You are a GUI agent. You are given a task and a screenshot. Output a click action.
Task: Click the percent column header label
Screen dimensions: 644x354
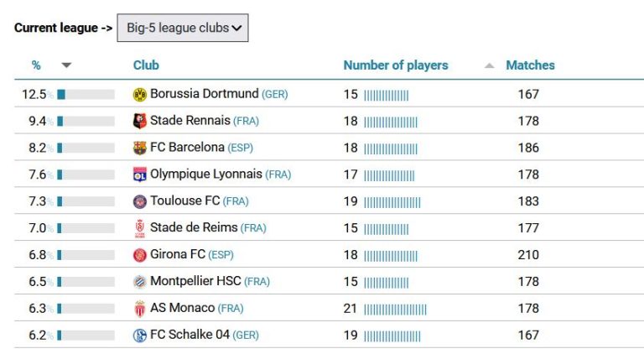[36, 65]
